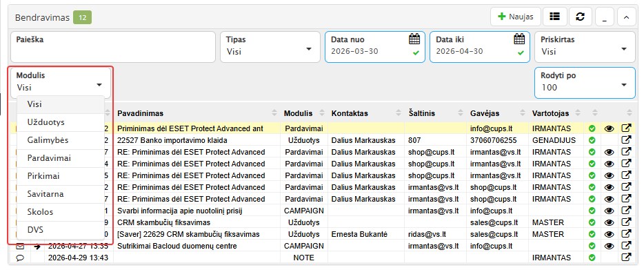The height and width of the screenshot is (270, 644).
Task: Open the Svarbi informacija entry in a new window
Action: pyautogui.click(x=625, y=211)
